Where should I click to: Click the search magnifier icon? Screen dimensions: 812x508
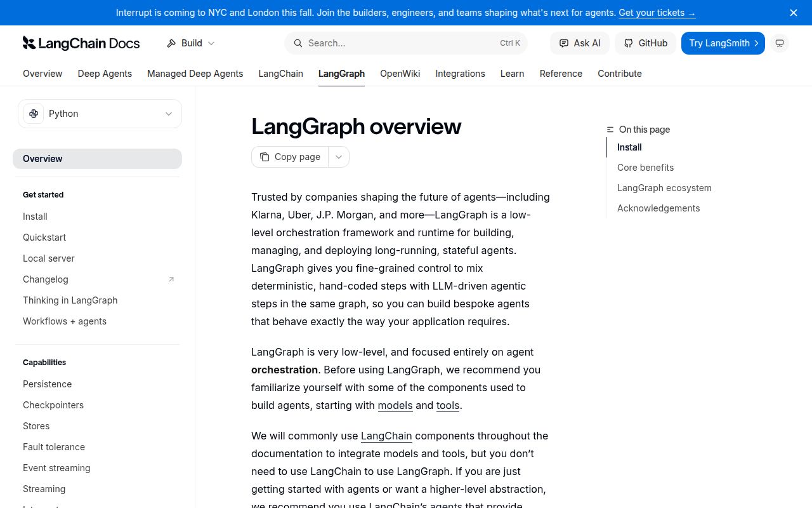298,43
